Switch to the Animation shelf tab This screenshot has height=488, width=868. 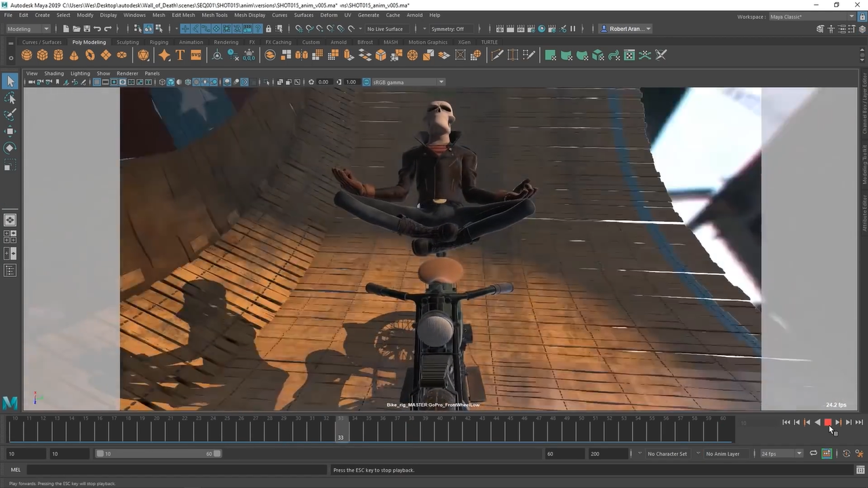[191, 42]
